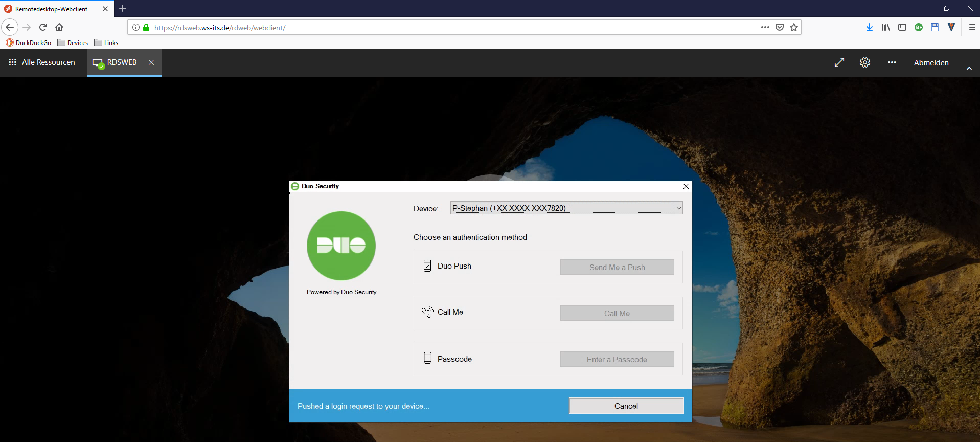Open Alle Ressourcen overview
The image size is (980, 442).
coord(42,62)
